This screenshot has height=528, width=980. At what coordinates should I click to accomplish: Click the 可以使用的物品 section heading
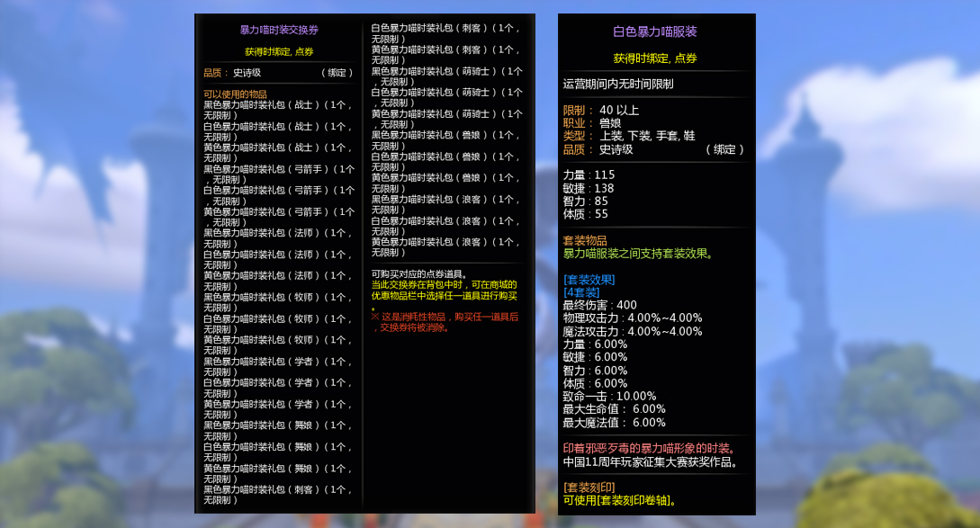235,94
